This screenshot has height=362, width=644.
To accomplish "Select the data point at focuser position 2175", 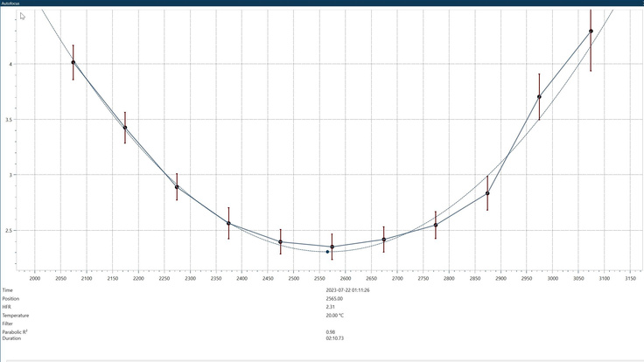I will (125, 128).
